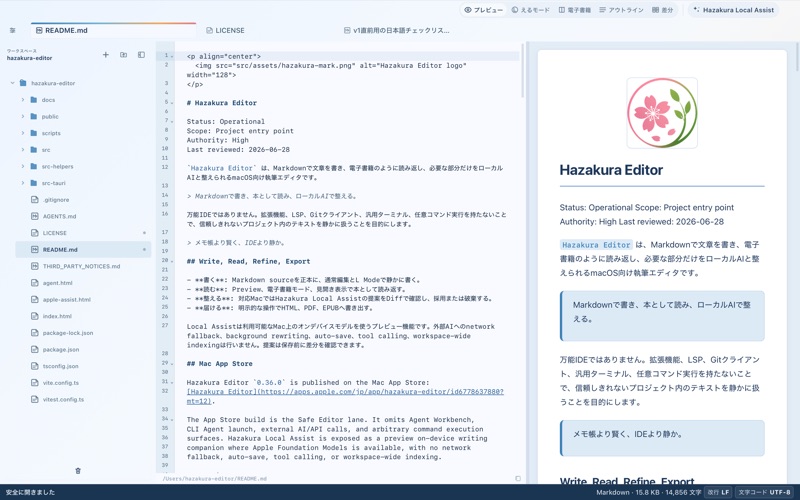Open vitest.config.ts in the file tree
800x500 pixels.
(x=63, y=399)
